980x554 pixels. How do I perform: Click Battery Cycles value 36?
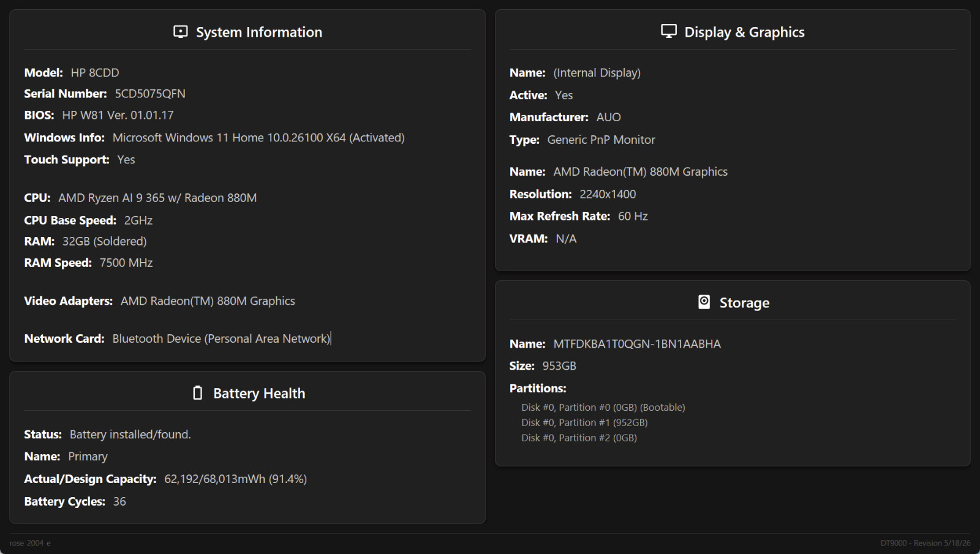click(x=119, y=501)
